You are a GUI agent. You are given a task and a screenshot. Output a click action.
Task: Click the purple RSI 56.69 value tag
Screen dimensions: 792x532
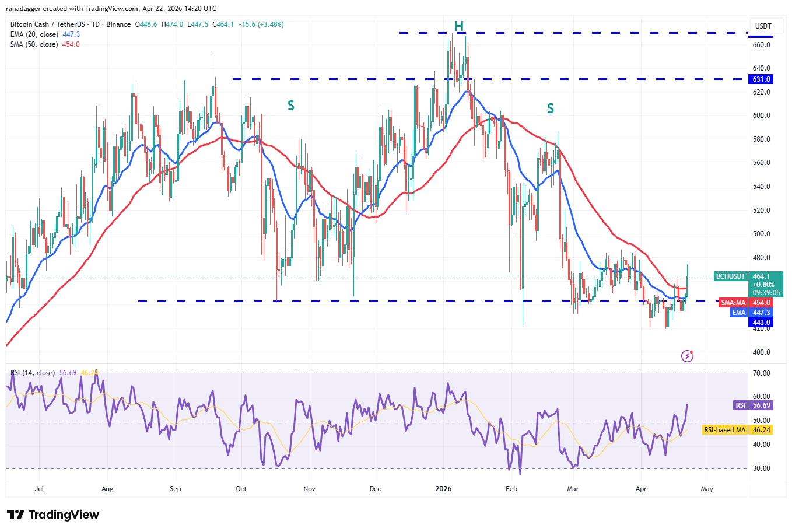pyautogui.click(x=752, y=405)
